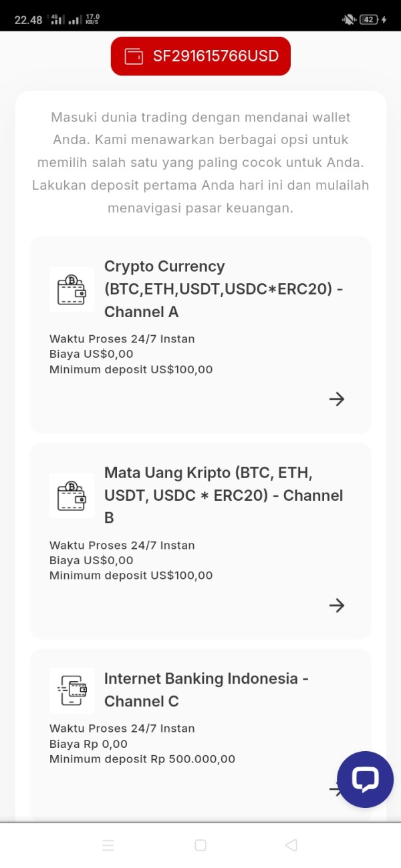Tap the muted vibration status icon
401x868 pixels.
(348, 20)
